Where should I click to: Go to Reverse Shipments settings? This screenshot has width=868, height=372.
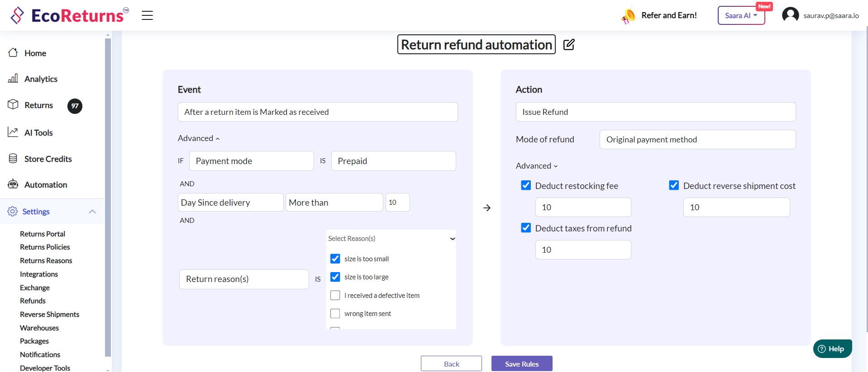(x=49, y=314)
